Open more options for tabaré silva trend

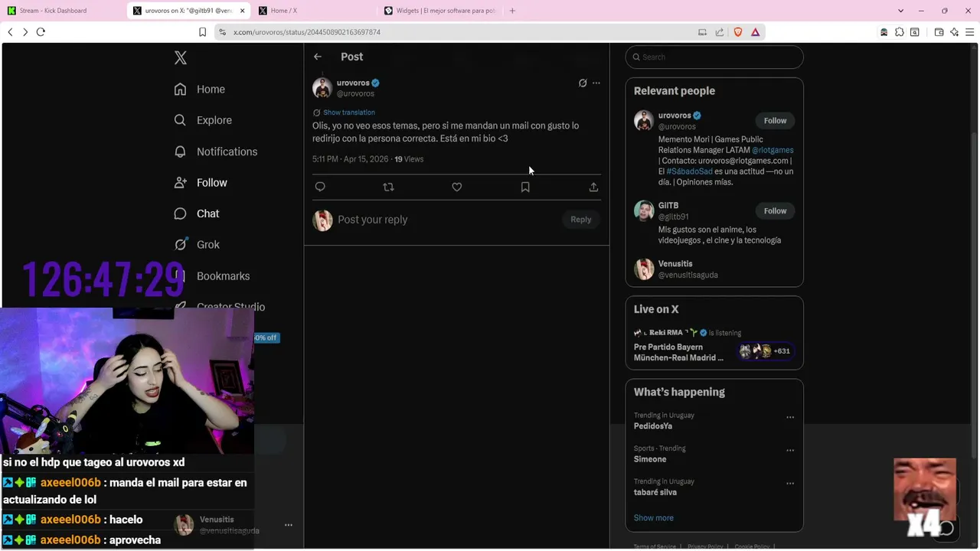pyautogui.click(x=790, y=484)
